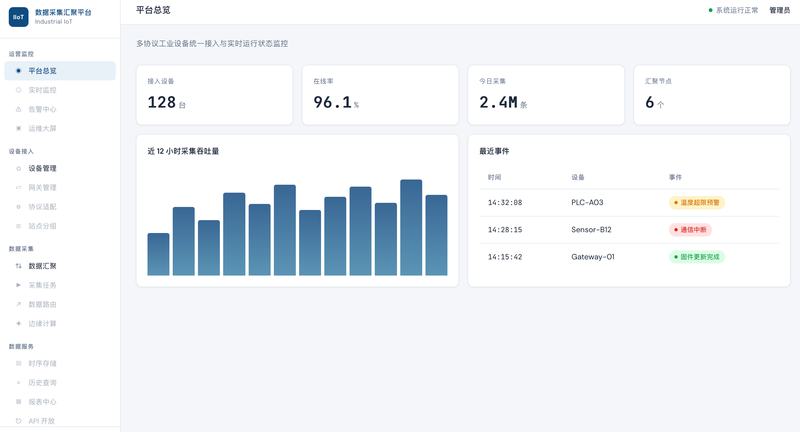Screen dimensions: 800x432
Task: Click the PLC-A03 device cell
Action: [x=587, y=202]
